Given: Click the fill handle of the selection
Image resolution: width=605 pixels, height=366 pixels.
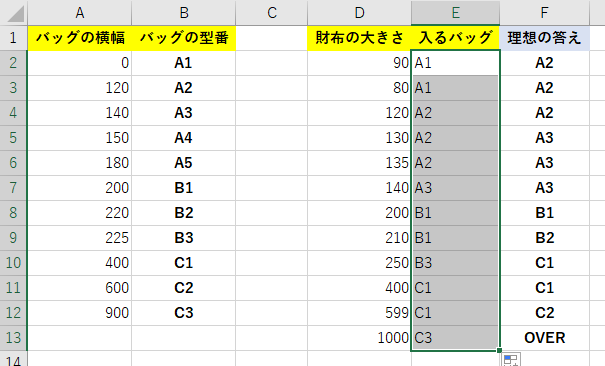Looking at the screenshot, I should pyautogui.click(x=499, y=350).
